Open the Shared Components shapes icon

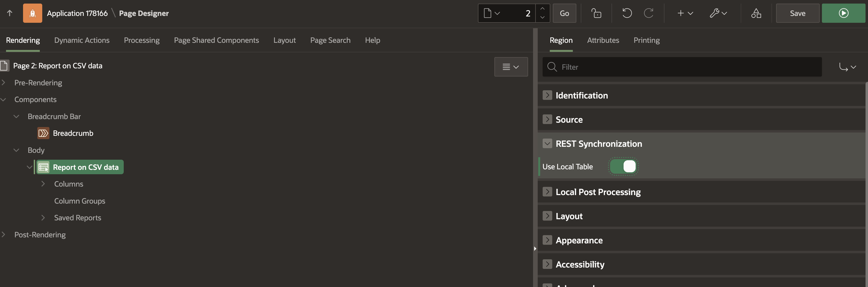756,13
